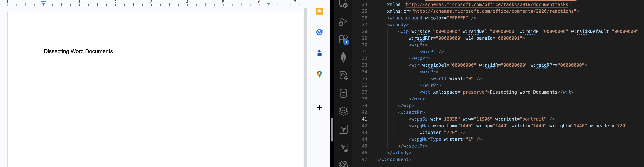Click line number 37 in editor gutter

pyautogui.click(x=364, y=92)
